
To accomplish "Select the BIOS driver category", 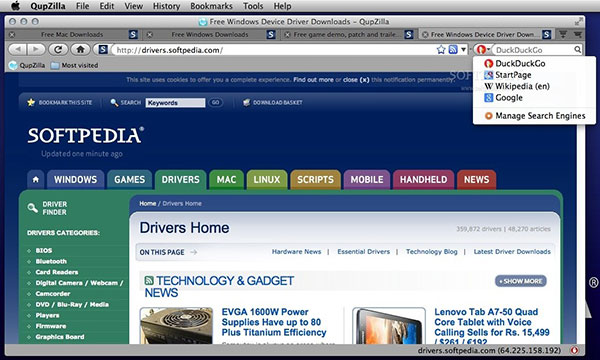I will tap(44, 251).
